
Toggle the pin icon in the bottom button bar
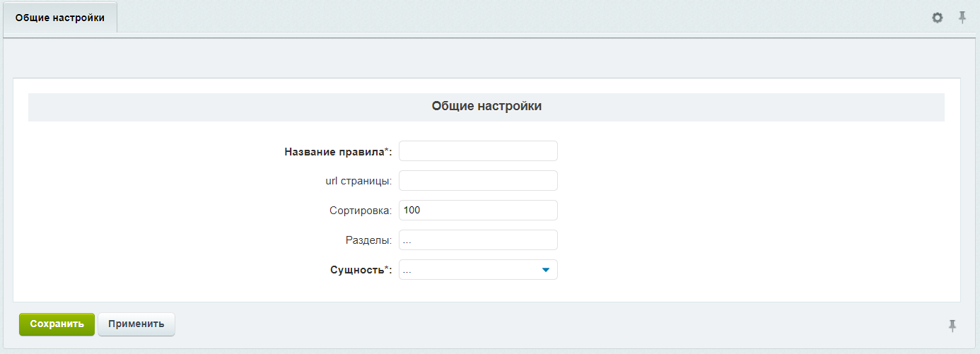[x=952, y=325]
